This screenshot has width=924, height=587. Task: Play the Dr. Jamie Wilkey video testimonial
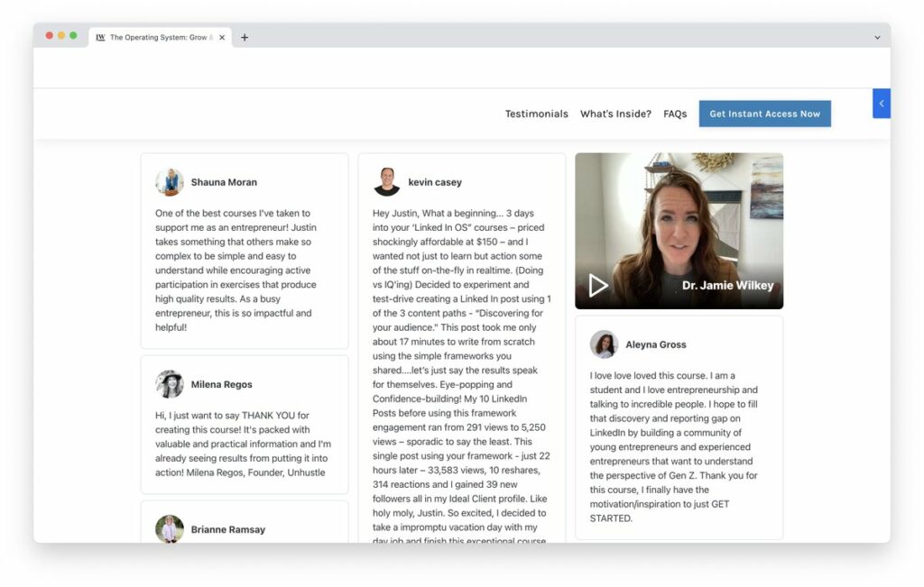click(597, 286)
